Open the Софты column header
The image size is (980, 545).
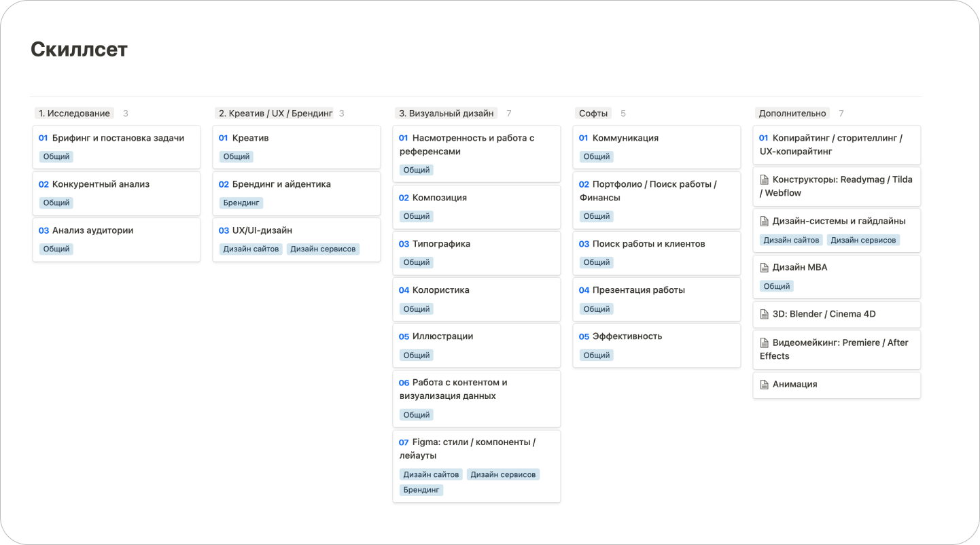pos(593,113)
